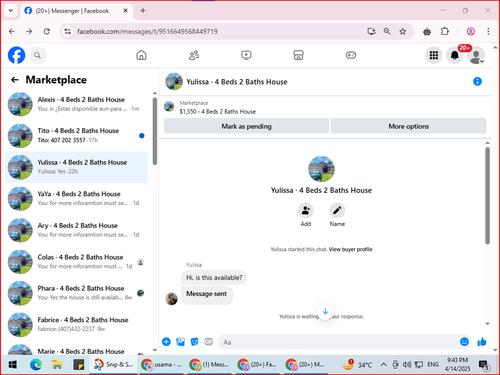Open File Explorer from the taskbar
The height and width of the screenshot is (375, 500).
[x=57, y=365]
